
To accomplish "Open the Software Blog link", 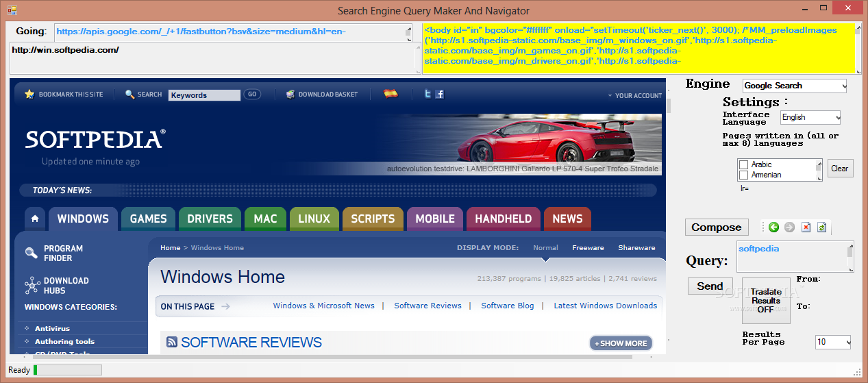I will [x=508, y=306].
